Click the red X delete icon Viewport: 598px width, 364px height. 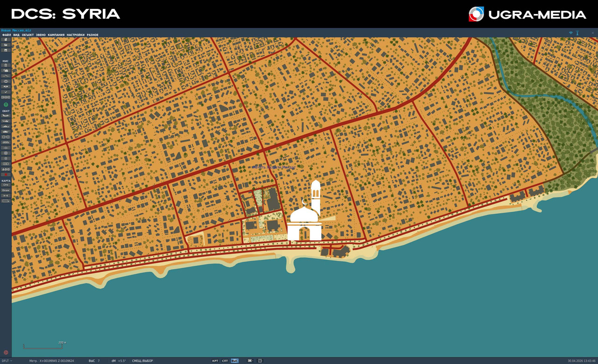(x=6, y=175)
